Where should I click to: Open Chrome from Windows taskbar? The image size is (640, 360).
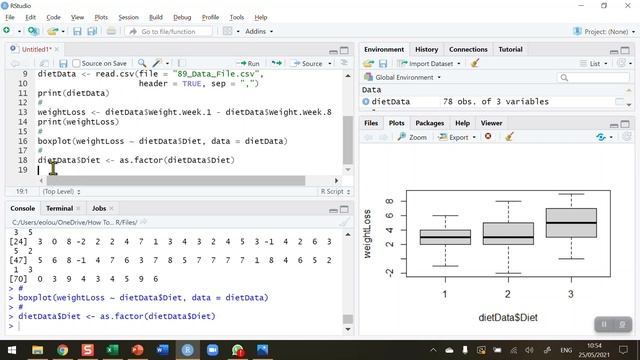click(x=62, y=350)
